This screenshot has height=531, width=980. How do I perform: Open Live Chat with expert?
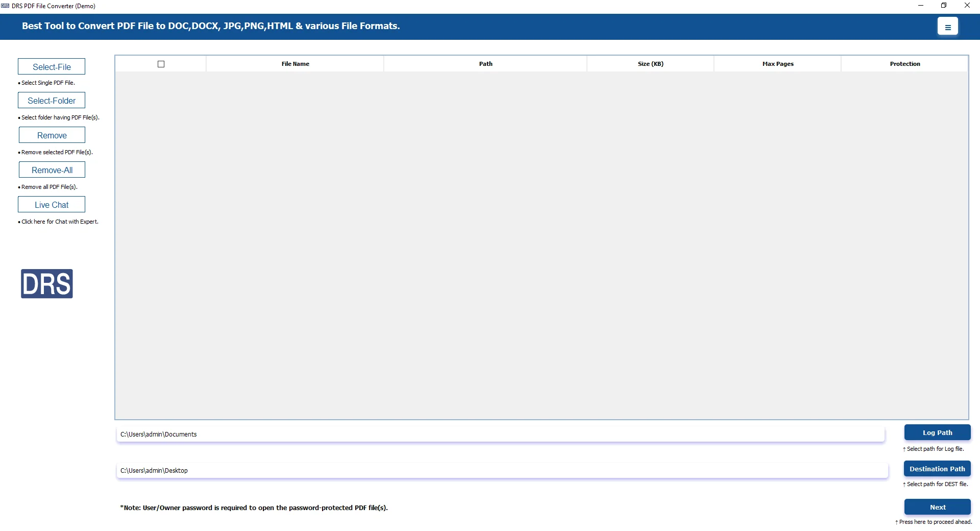[52, 205]
